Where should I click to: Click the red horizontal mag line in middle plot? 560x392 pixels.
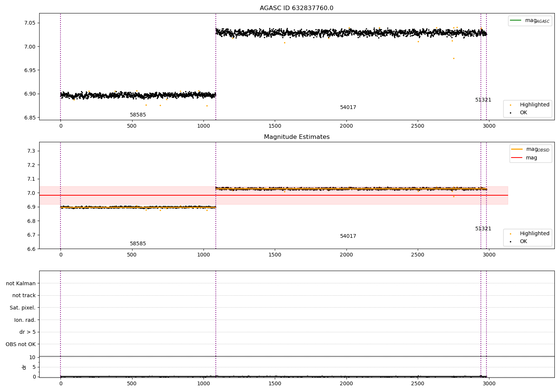point(273,195)
